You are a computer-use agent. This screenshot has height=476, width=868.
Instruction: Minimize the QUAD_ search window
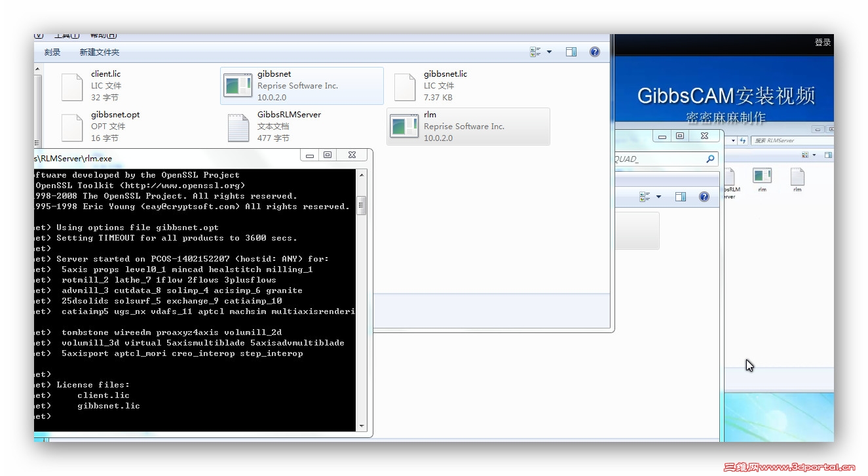pyautogui.click(x=662, y=136)
